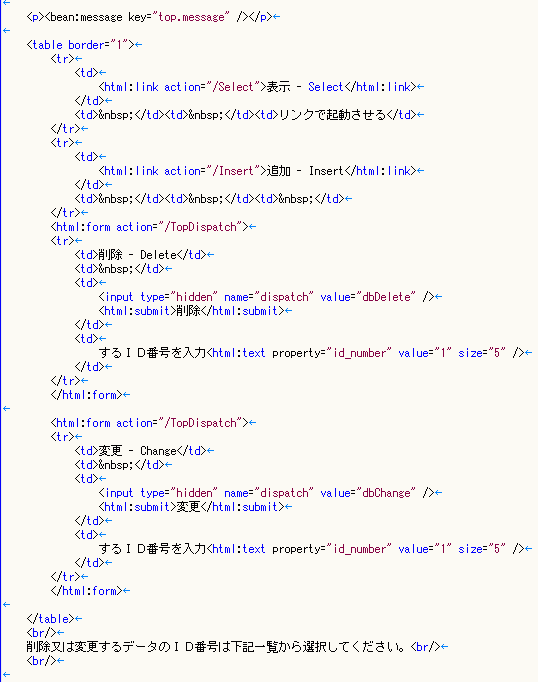Screen dimensions: 538x682
Task: Click the bean:message top.message line
Action: (149, 17)
